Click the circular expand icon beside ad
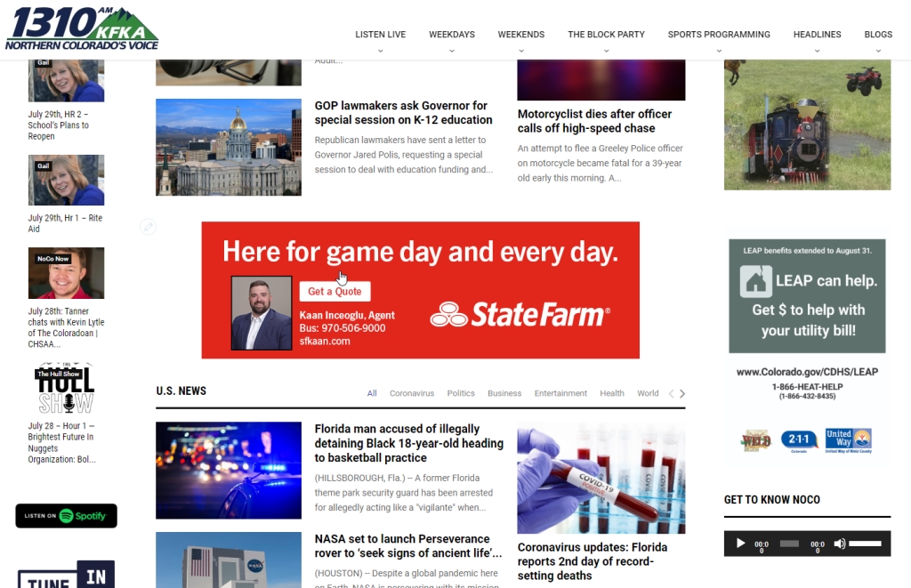This screenshot has width=911, height=588. click(x=149, y=227)
